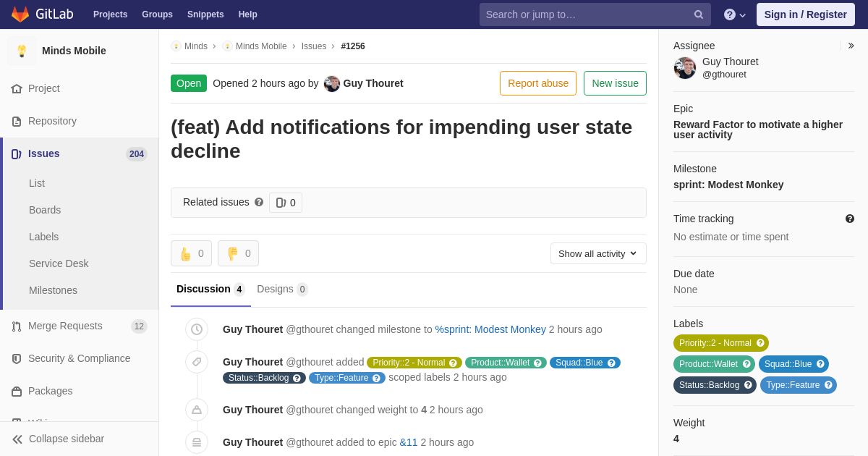This screenshot has height=456, width=868.
Task: Click help icon on sidebar Priority::2 - Normal label
Action: point(760,343)
